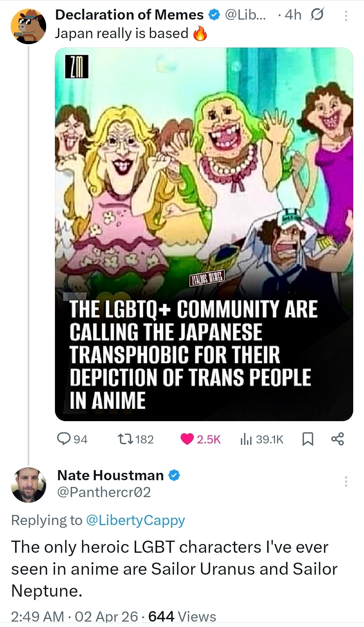Screen dimensions: 364x627
Task: Open Nate Houstman reply options menu
Action: tap(346, 482)
